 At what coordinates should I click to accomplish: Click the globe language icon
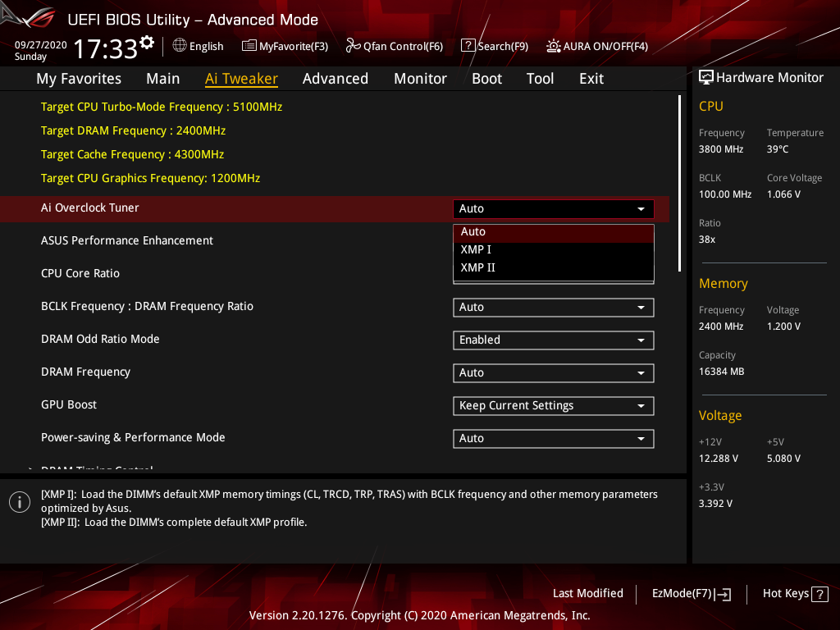pyautogui.click(x=180, y=46)
